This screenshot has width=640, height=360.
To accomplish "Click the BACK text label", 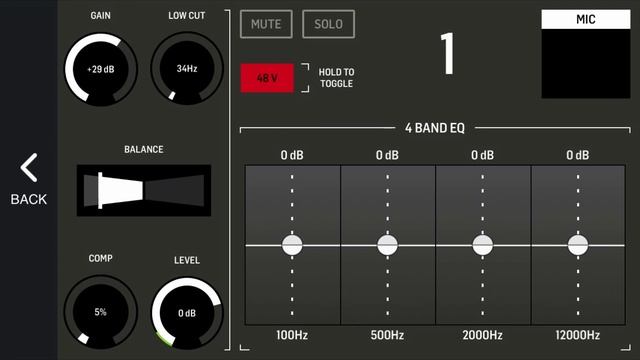I will pyautogui.click(x=29, y=199).
